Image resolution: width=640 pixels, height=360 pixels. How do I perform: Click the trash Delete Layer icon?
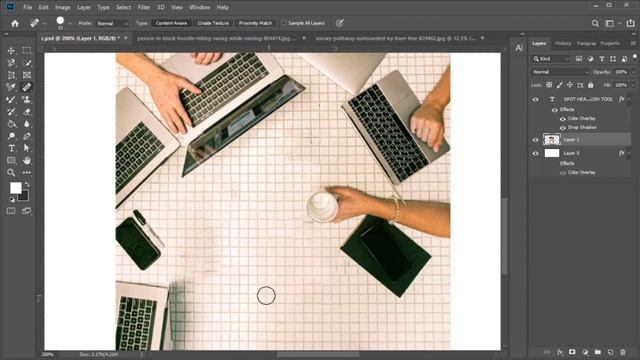click(623, 352)
